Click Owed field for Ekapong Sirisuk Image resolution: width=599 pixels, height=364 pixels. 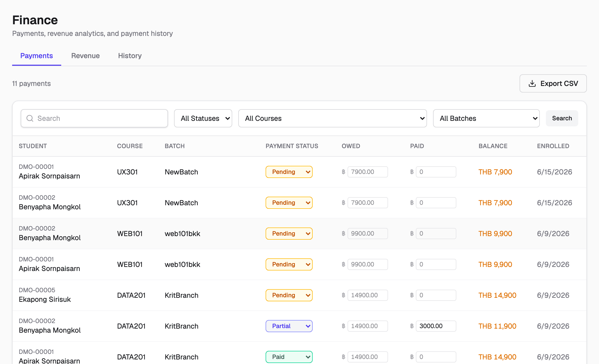368,295
